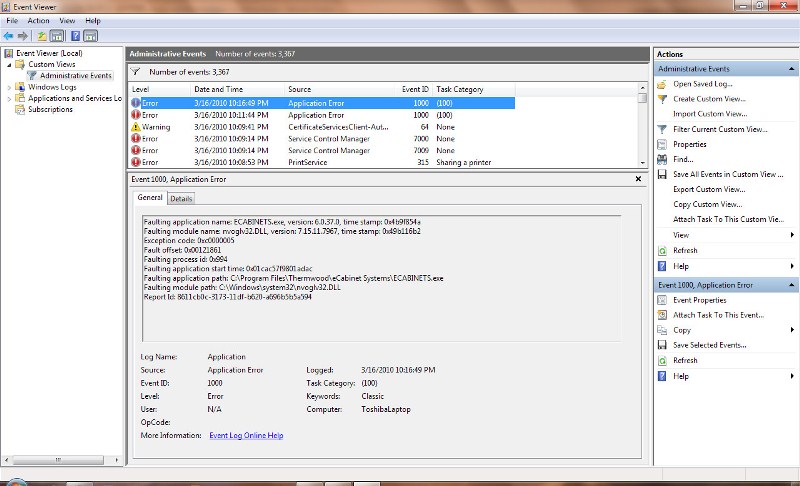Click Attach Task To This Custom View action
Image resolution: width=800 pixels, height=486 pixels.
tap(728, 219)
